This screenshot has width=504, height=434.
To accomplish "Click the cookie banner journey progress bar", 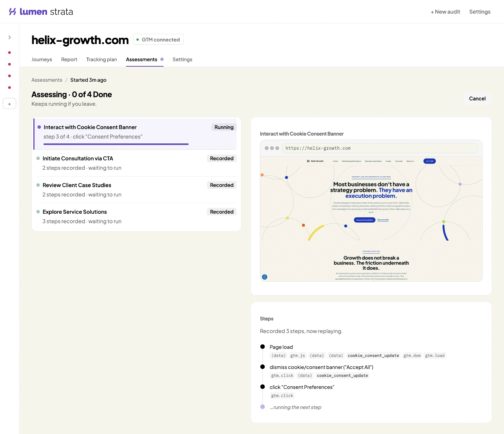I will click(x=116, y=144).
